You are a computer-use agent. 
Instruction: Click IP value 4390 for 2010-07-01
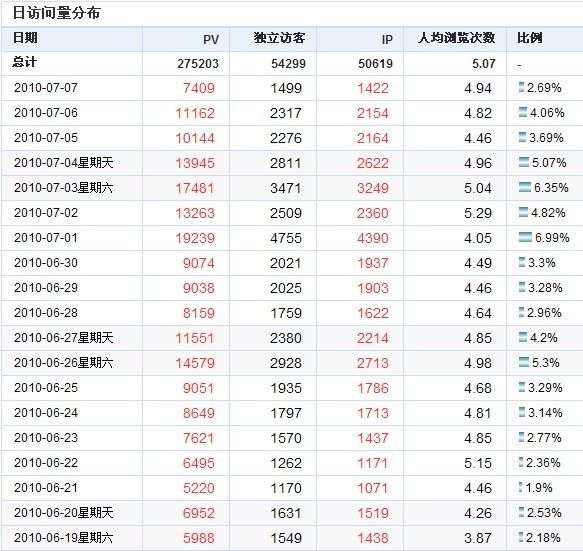pyautogui.click(x=373, y=238)
